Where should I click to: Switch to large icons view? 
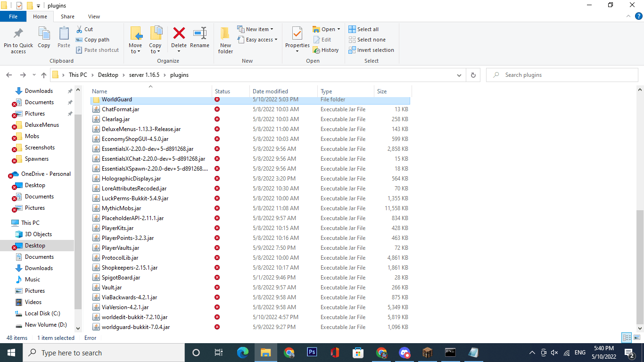pyautogui.click(x=636, y=337)
